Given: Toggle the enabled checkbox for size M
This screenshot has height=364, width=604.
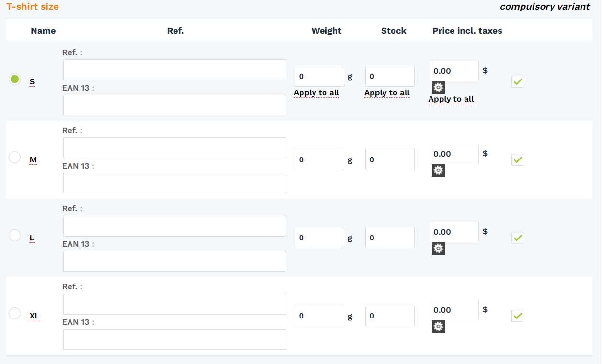Looking at the screenshot, I should 517,160.
